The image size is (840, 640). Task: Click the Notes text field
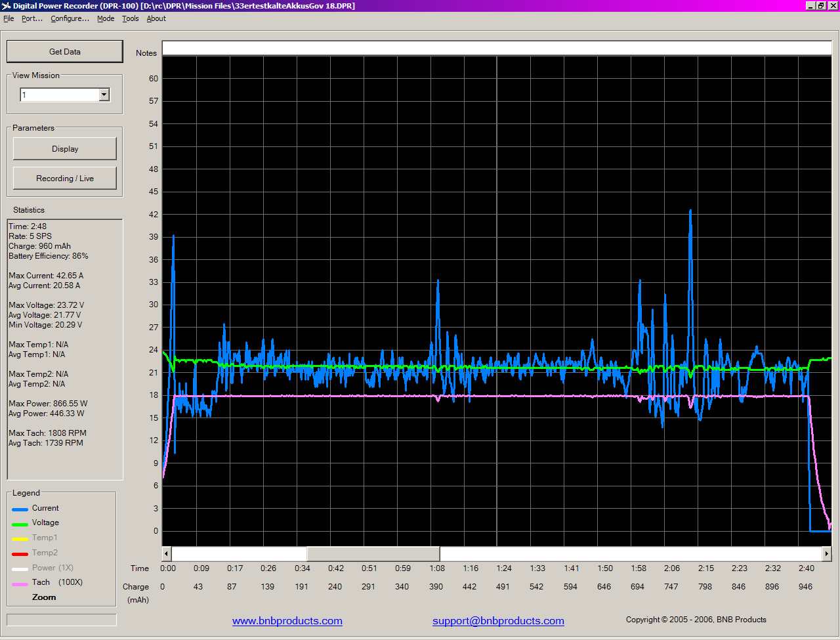[x=496, y=48]
